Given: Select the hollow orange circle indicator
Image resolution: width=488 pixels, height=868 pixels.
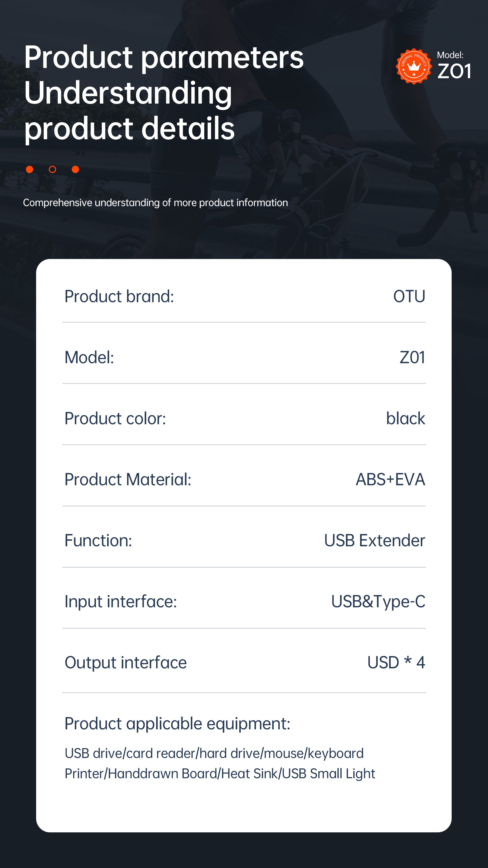Looking at the screenshot, I should pyautogui.click(x=52, y=169).
